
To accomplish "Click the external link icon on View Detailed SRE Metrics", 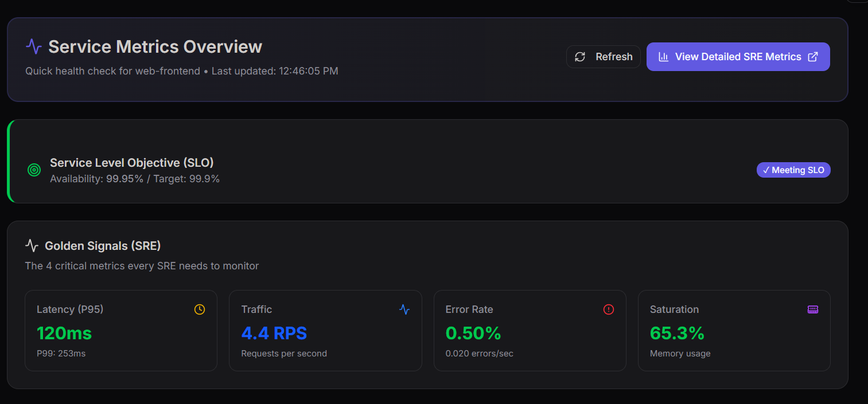I will (x=812, y=57).
